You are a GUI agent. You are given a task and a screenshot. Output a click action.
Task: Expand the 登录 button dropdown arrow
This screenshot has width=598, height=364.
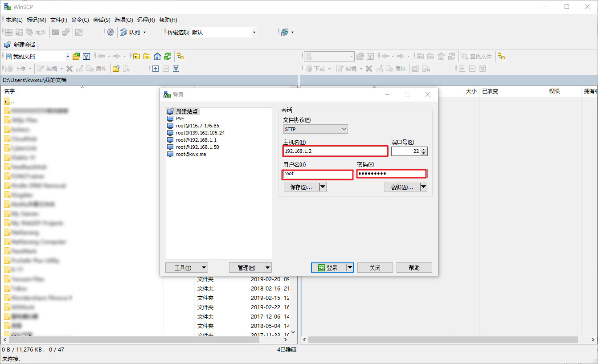pyautogui.click(x=350, y=267)
